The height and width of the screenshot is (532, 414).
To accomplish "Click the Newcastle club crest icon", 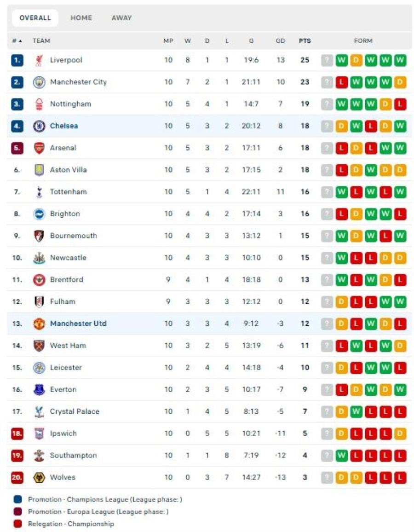I will point(39,258).
